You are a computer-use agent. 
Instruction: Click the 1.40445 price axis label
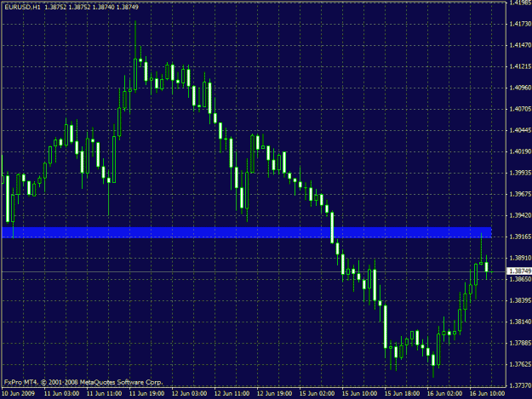point(520,130)
